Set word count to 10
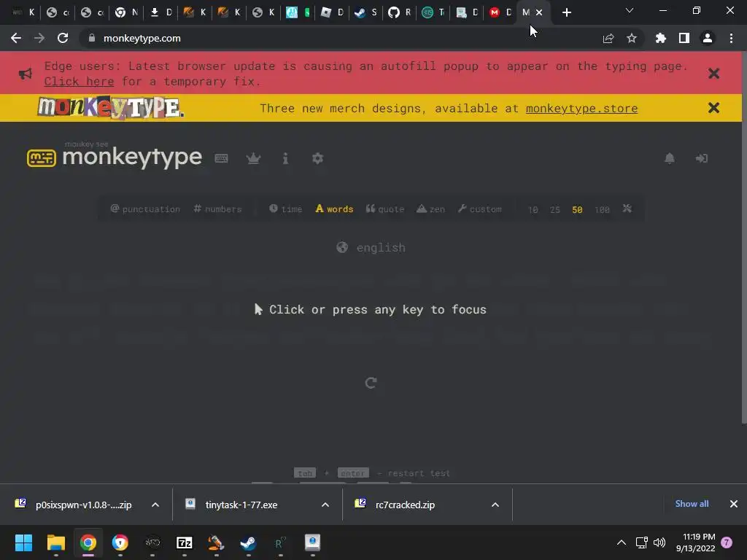Viewport: 747px width, 560px height. click(533, 209)
